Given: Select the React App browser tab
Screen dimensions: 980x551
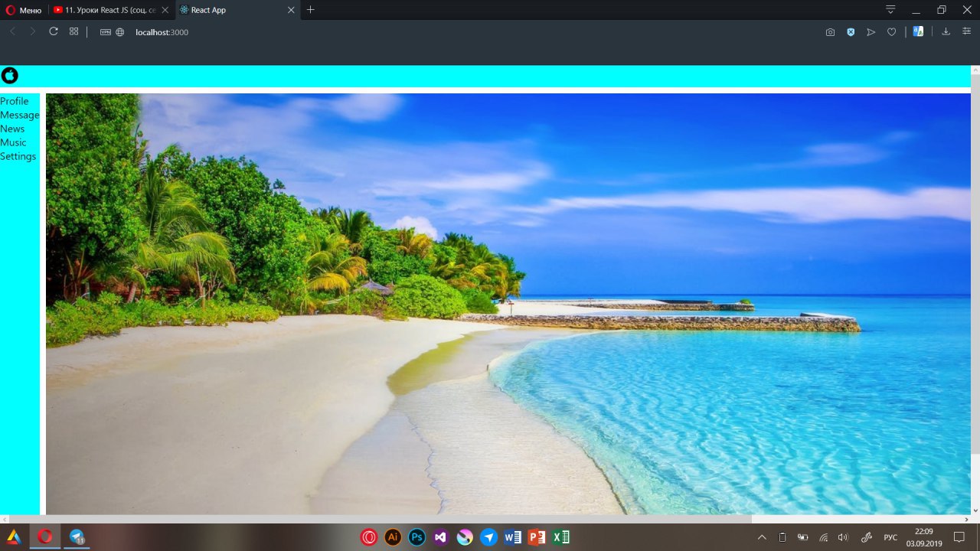Looking at the screenshot, I should [x=230, y=10].
